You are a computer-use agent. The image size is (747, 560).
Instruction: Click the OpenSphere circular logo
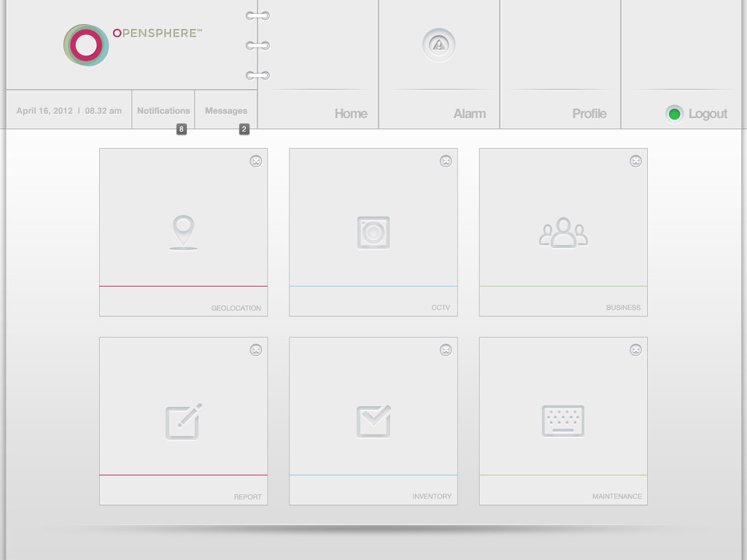point(86,45)
